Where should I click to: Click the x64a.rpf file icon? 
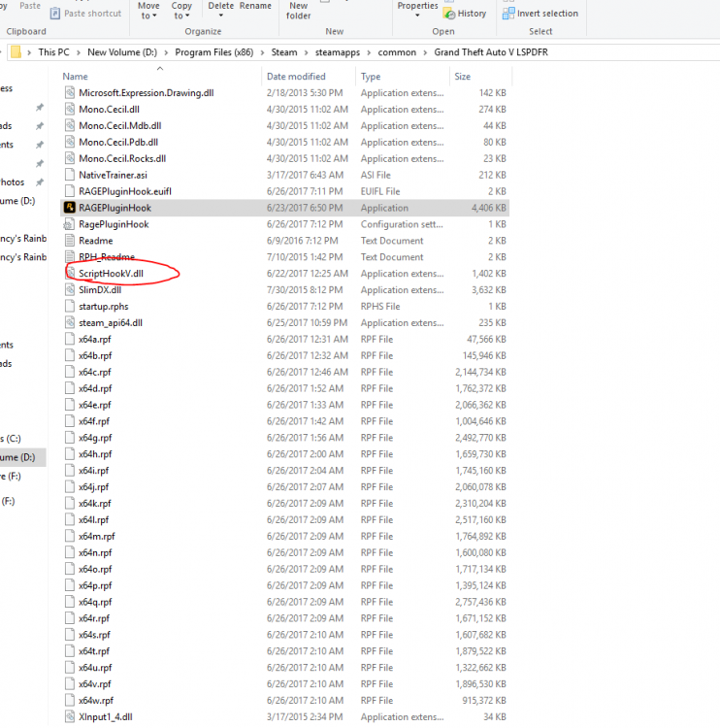click(70, 339)
